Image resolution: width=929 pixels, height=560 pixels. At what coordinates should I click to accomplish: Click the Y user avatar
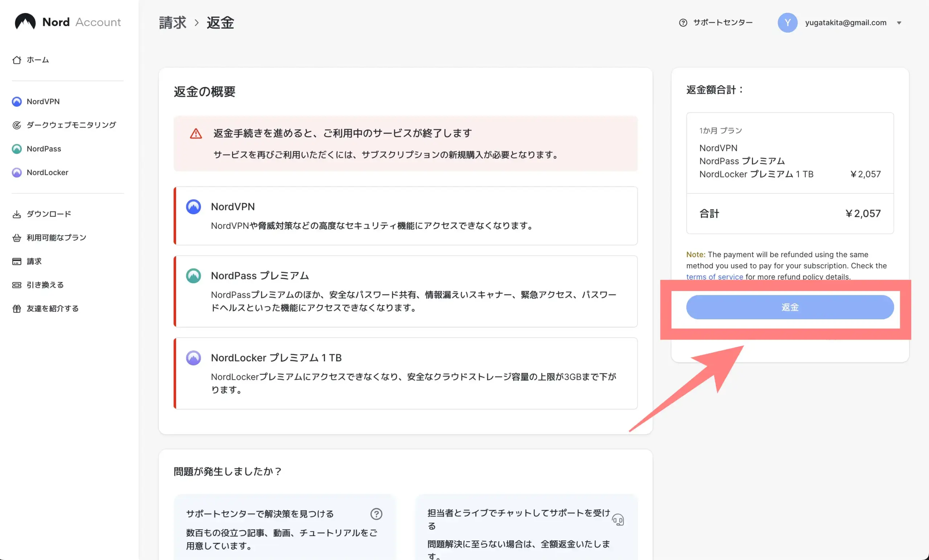tap(787, 22)
